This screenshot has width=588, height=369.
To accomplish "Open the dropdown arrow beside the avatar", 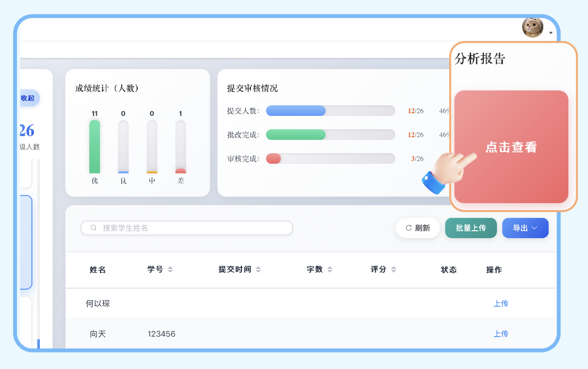I will (551, 33).
